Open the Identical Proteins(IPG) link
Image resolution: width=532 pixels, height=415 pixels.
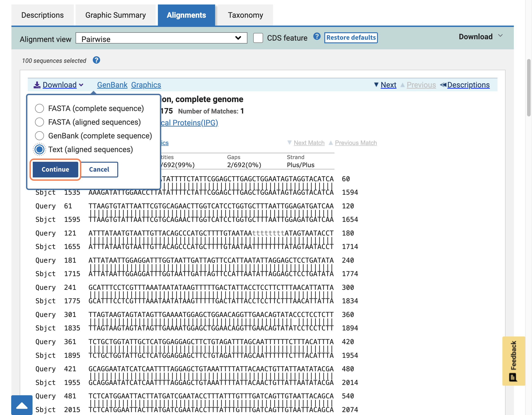189,122
